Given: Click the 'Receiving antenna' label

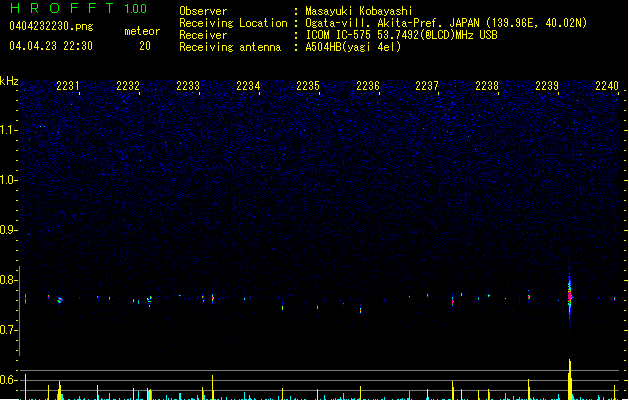Looking at the screenshot, I should pos(230,47).
